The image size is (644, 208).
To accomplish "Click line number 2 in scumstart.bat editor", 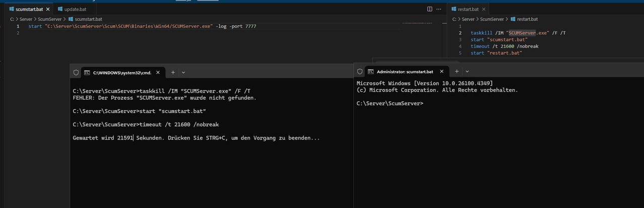I will tap(18, 33).
